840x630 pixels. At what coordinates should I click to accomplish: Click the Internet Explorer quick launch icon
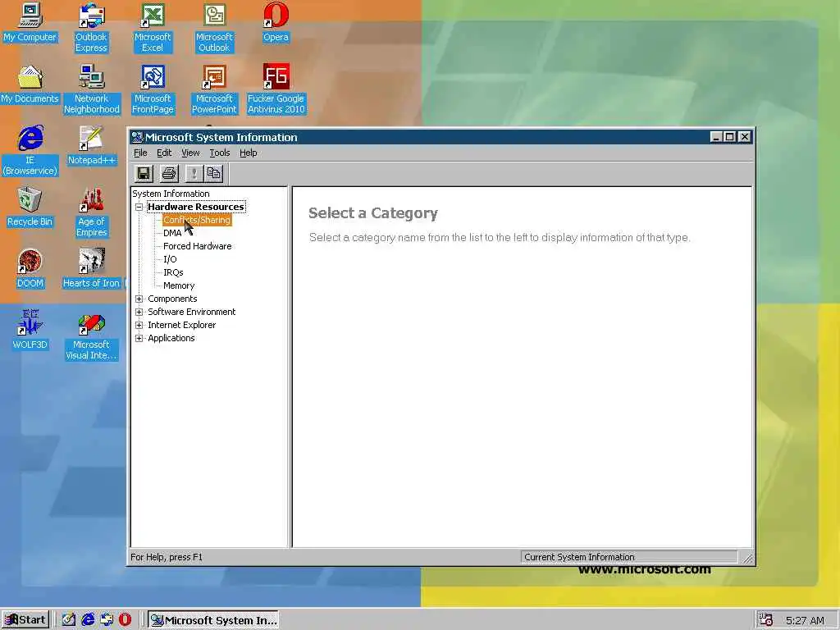click(88, 620)
